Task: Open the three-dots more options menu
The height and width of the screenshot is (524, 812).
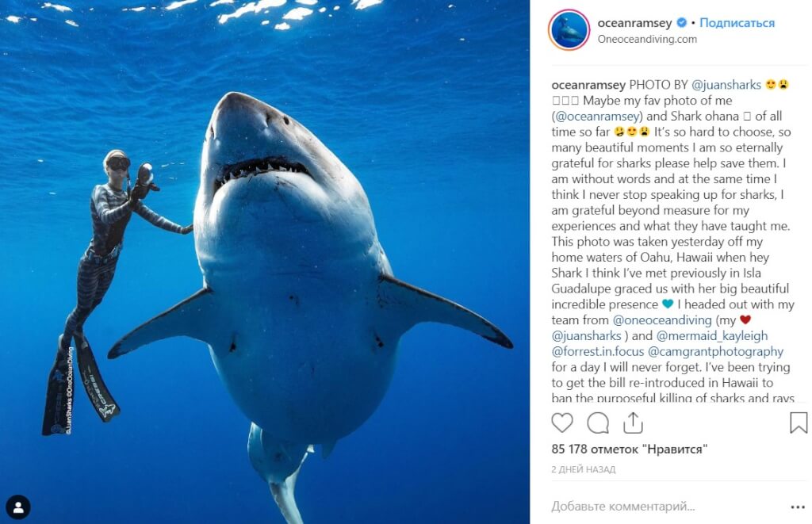Action: [797, 507]
